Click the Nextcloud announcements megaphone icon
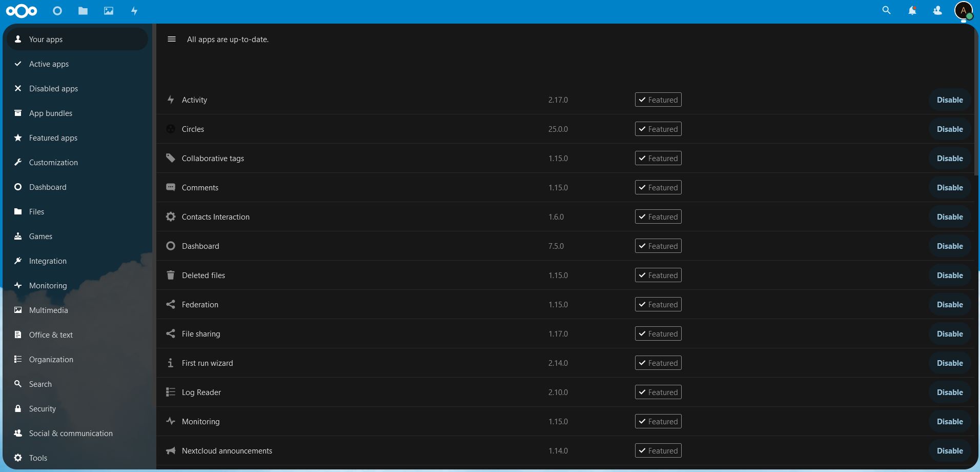 171,450
